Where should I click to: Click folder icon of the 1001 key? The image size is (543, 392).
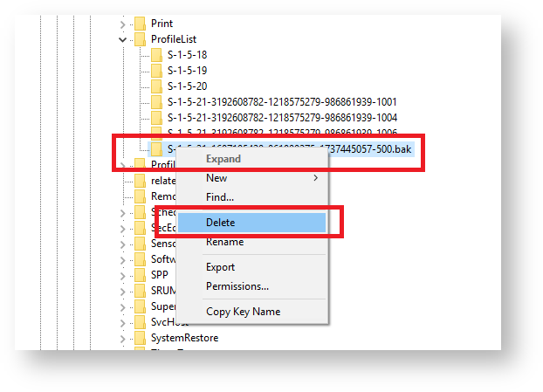pyautogui.click(x=156, y=102)
